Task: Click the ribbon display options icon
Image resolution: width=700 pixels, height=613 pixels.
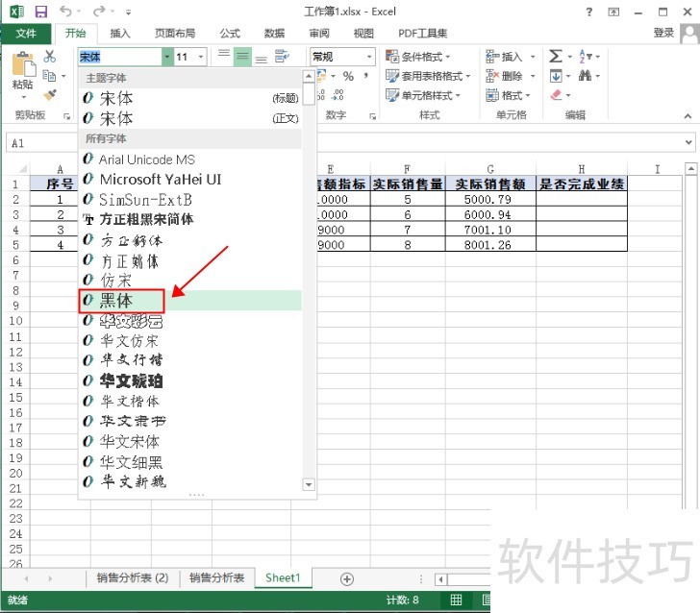Action: [x=613, y=12]
